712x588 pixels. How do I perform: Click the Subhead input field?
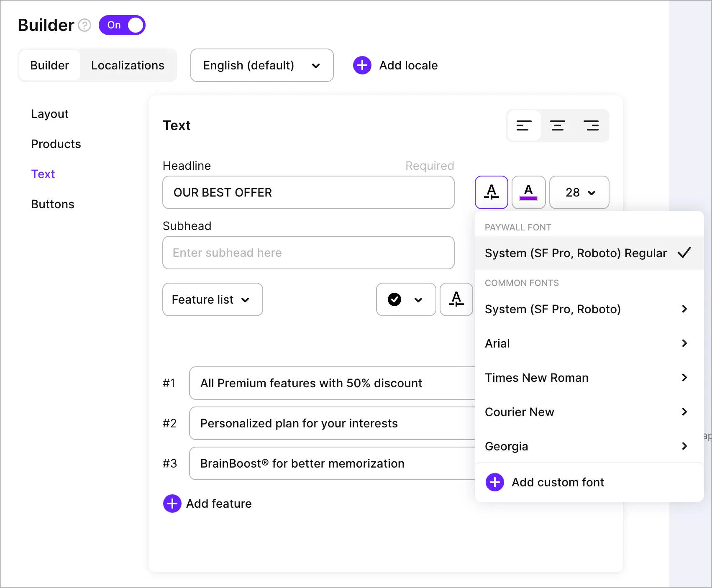(x=308, y=253)
